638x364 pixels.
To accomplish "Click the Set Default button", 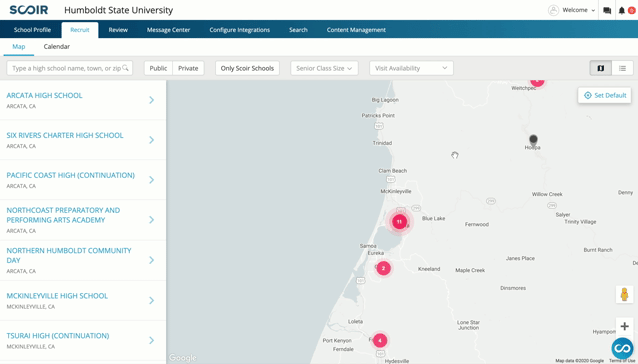I will click(x=604, y=96).
